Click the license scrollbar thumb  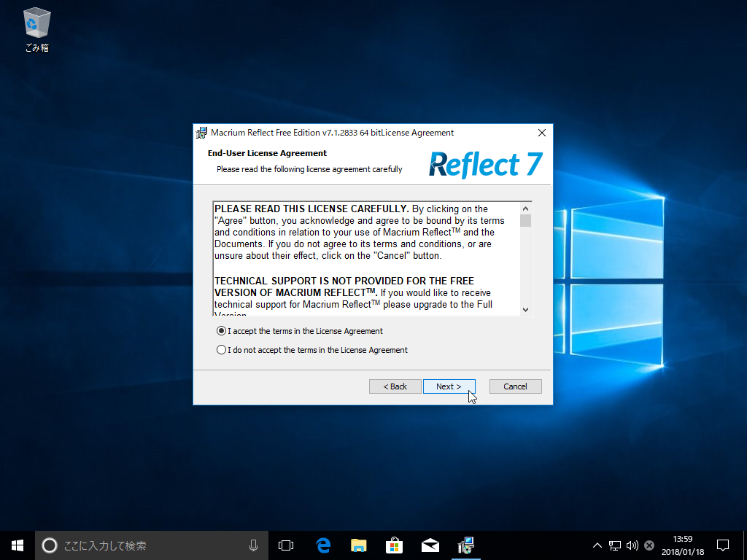525,221
